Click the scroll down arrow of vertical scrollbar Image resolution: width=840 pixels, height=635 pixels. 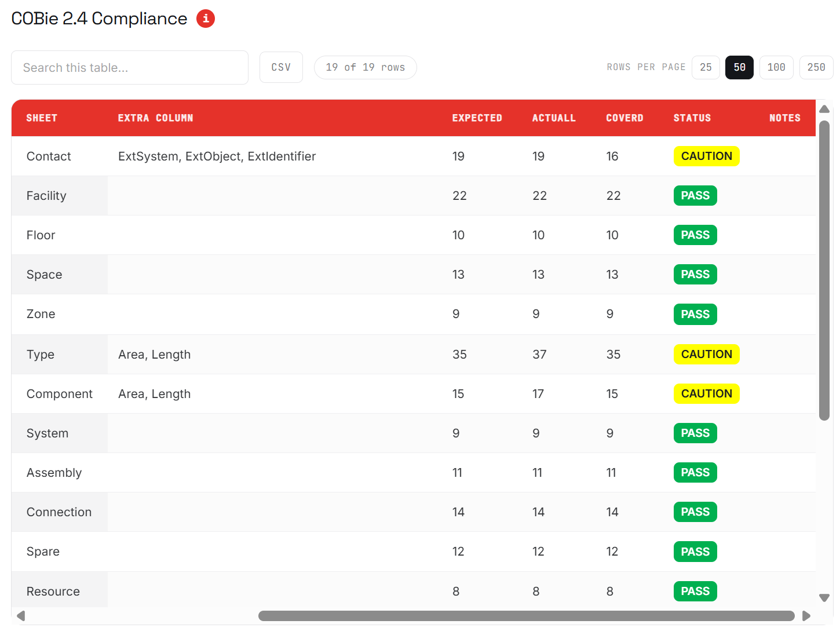tap(824, 598)
